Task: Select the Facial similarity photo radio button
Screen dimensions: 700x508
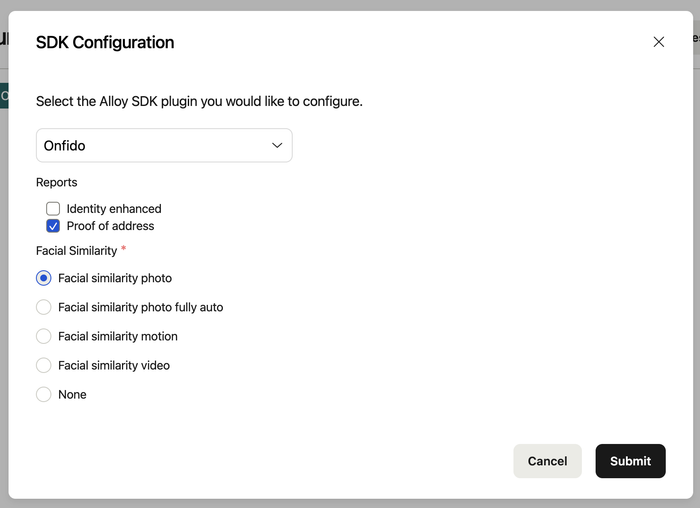Action: click(x=44, y=278)
